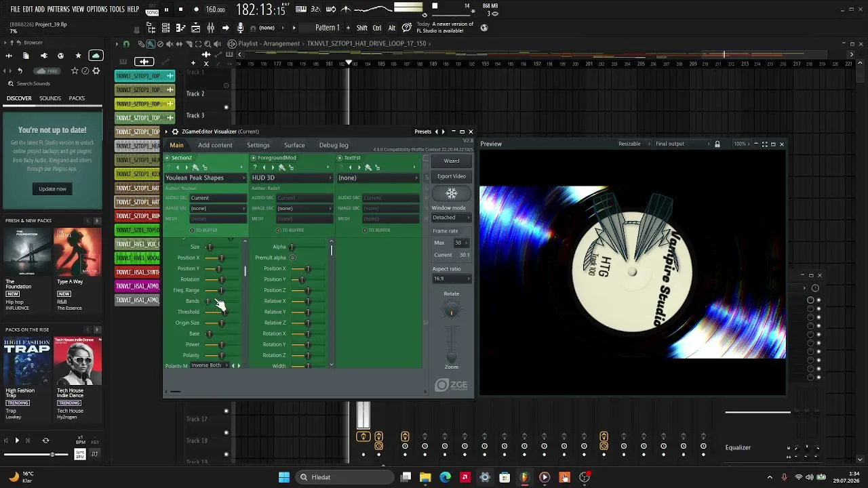This screenshot has height=488, width=868.
Task: Open the Youlean Peak Shapes effect dropdown
Action: click(x=206, y=178)
